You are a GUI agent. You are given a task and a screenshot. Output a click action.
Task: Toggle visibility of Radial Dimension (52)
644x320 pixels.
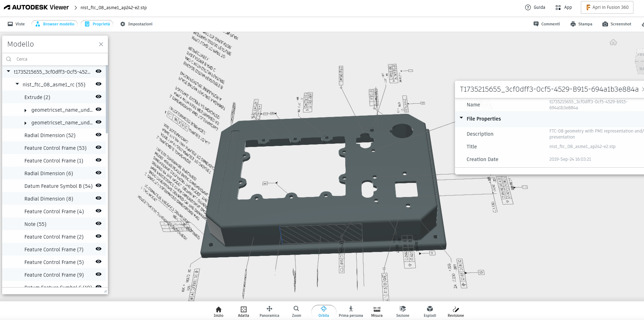coord(98,135)
